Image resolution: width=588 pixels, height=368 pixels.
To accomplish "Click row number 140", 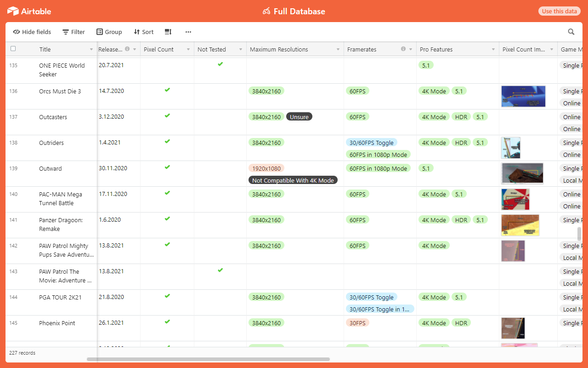I will (x=13, y=194).
